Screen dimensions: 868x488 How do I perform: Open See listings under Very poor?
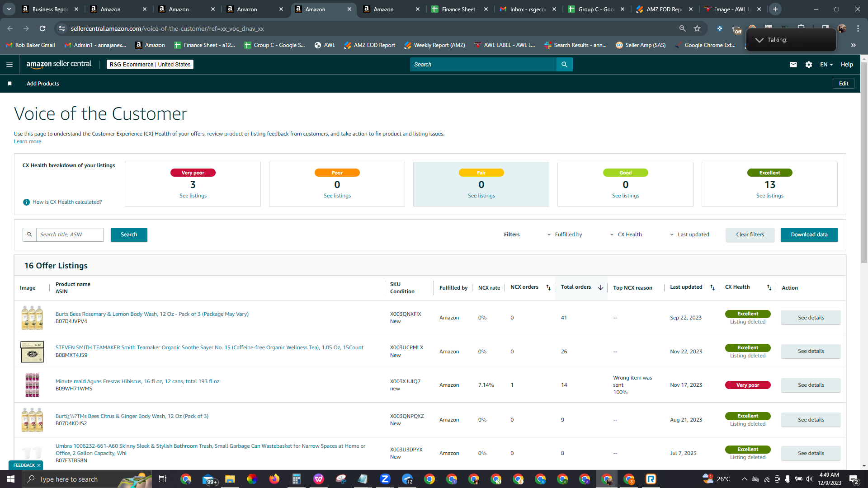click(193, 196)
